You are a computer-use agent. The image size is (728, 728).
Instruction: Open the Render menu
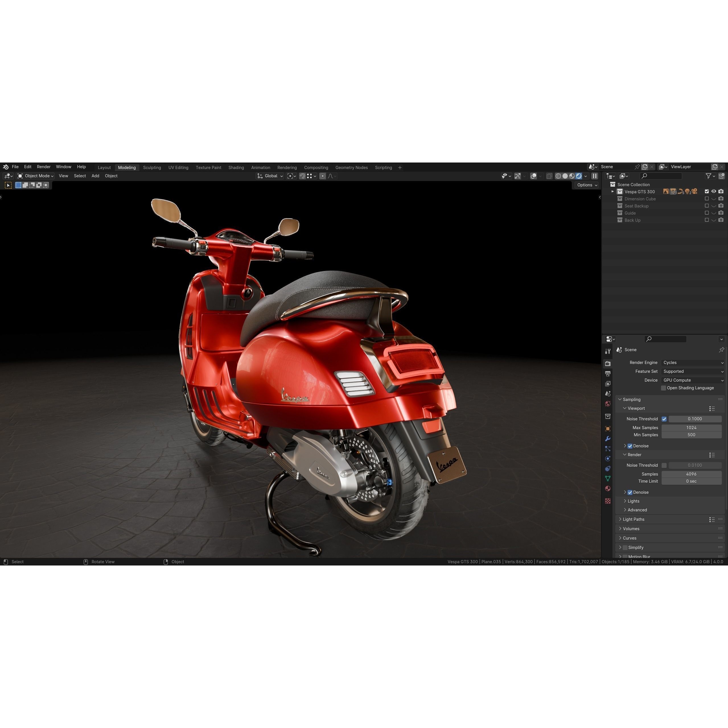44,166
